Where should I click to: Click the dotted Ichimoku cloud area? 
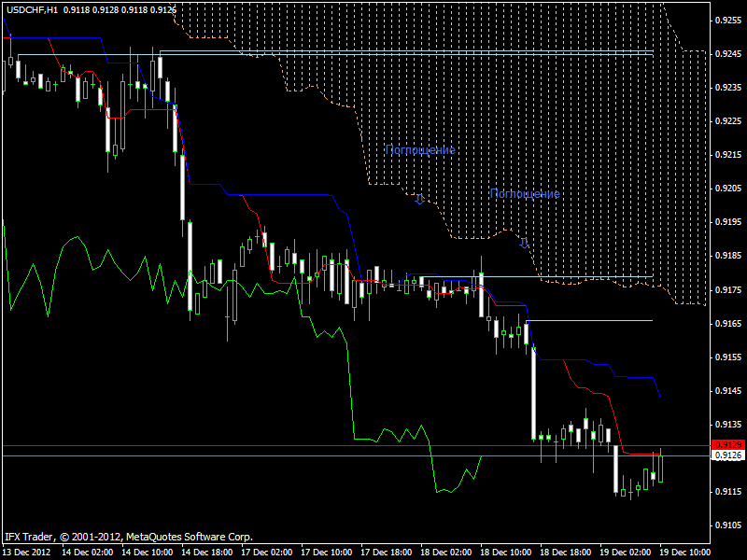click(560, 121)
